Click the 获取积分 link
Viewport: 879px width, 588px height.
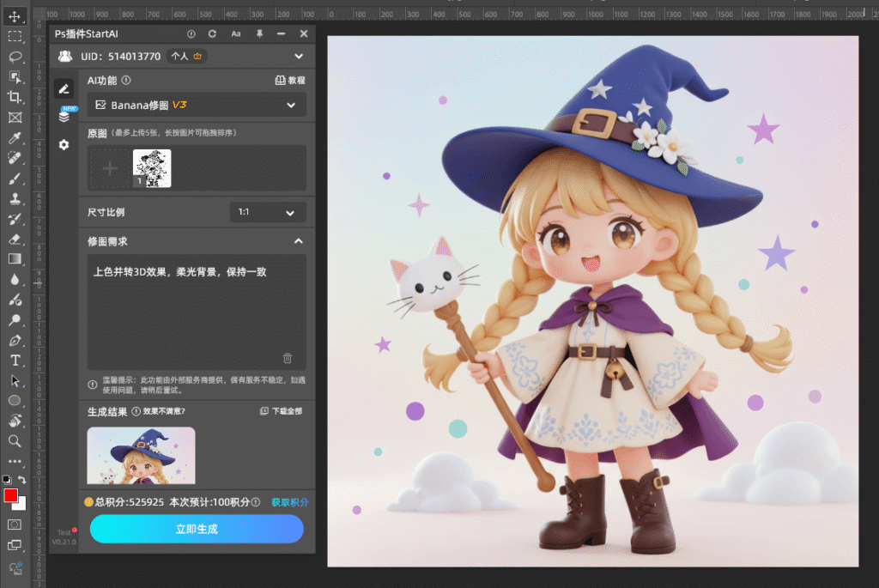pos(289,502)
